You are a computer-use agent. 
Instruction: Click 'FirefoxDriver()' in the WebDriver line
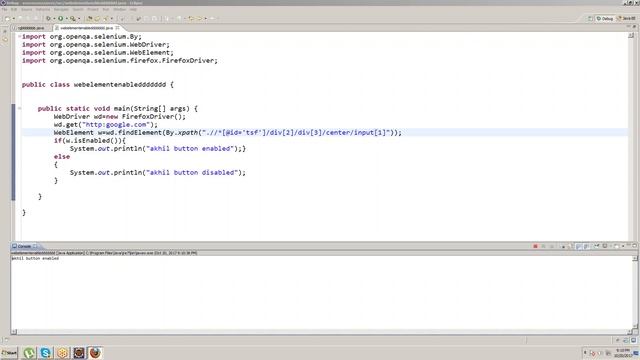[x=152, y=117]
